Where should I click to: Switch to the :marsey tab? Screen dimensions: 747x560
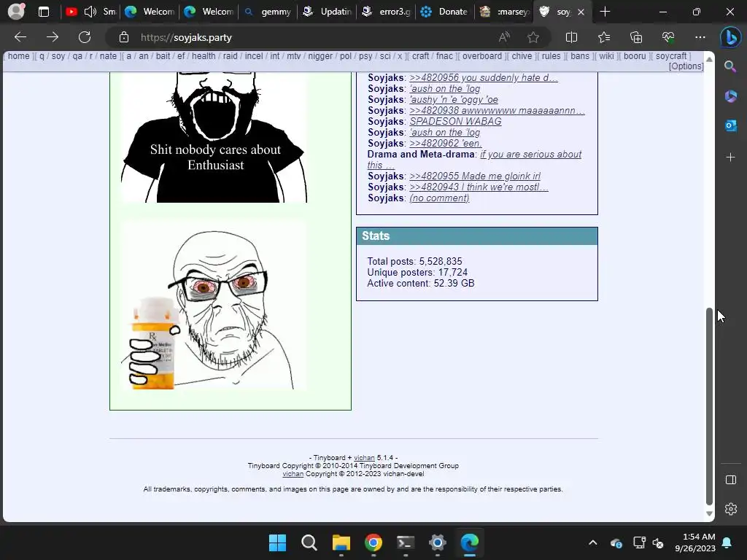pyautogui.click(x=504, y=12)
